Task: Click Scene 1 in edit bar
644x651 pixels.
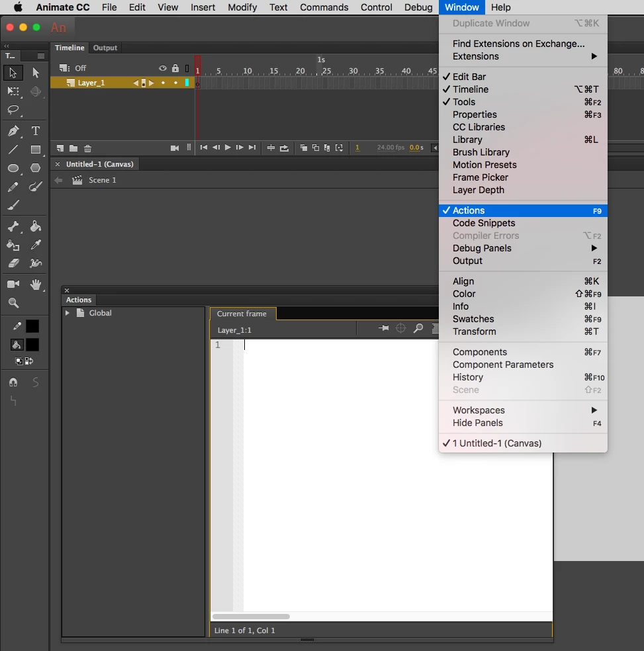Action: (x=102, y=180)
